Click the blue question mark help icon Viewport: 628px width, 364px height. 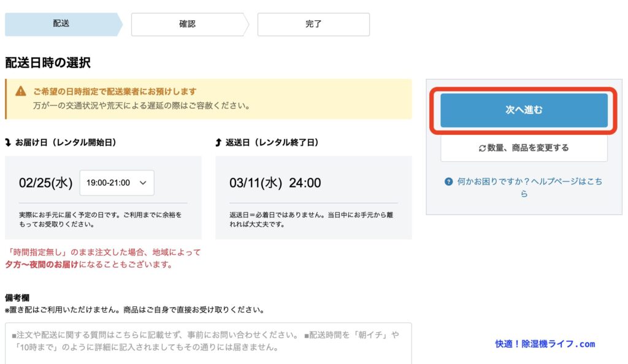(x=450, y=182)
